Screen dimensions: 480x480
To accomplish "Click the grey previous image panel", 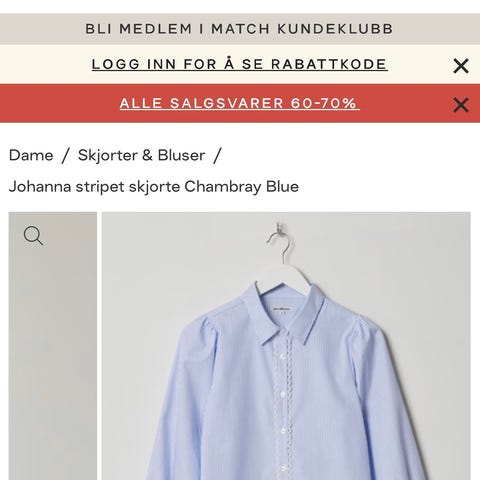I will [53, 346].
